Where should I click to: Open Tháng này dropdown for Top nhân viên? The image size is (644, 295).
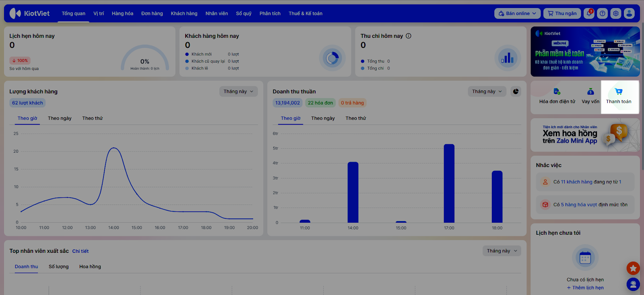[x=502, y=251]
